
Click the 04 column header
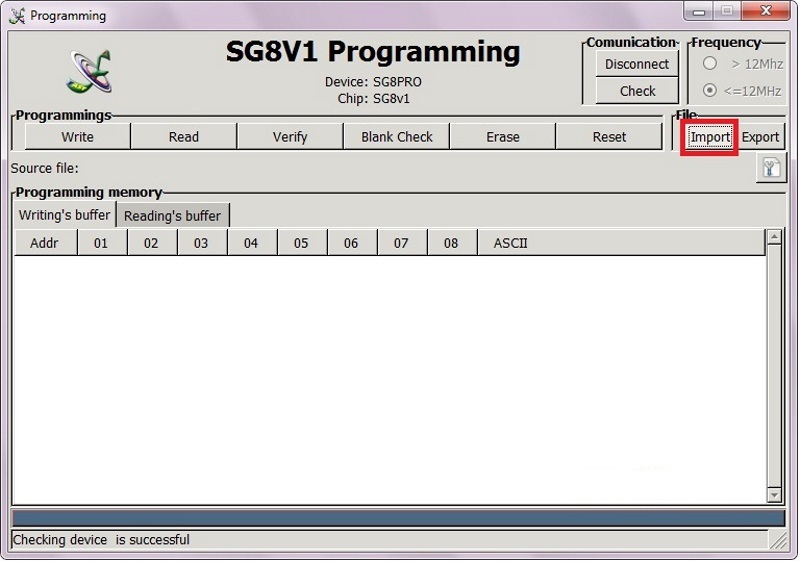click(252, 243)
